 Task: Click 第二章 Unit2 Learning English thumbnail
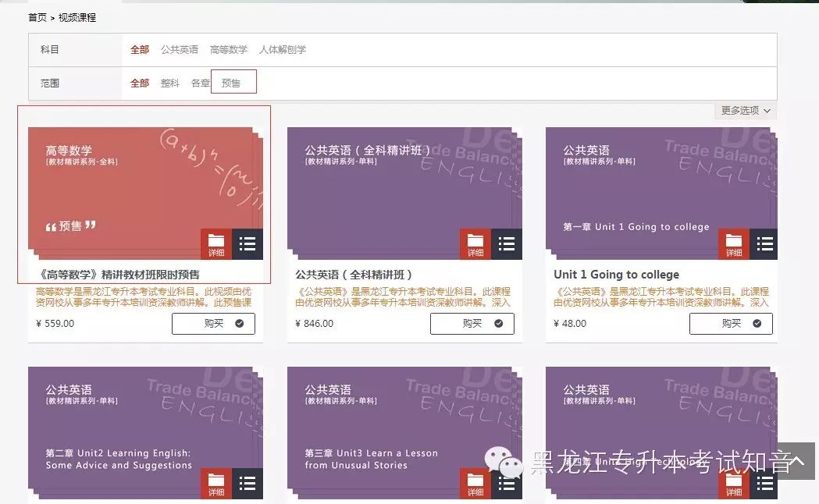tap(146, 433)
